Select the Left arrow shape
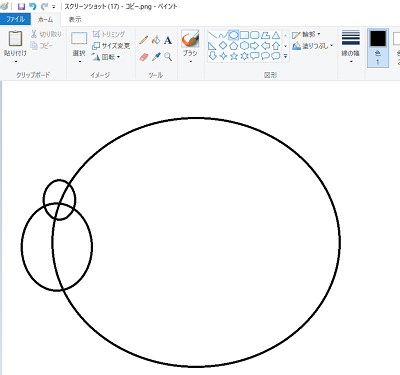The image size is (400, 375). [265, 46]
